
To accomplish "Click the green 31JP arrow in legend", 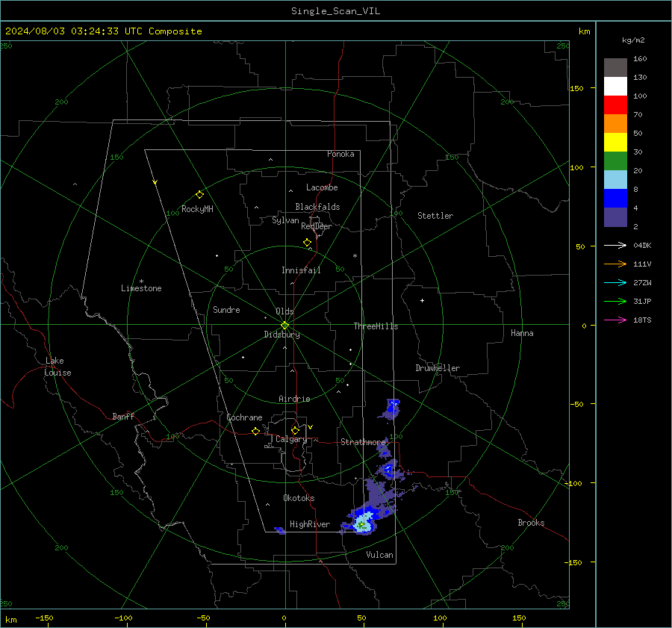I will [x=615, y=302].
